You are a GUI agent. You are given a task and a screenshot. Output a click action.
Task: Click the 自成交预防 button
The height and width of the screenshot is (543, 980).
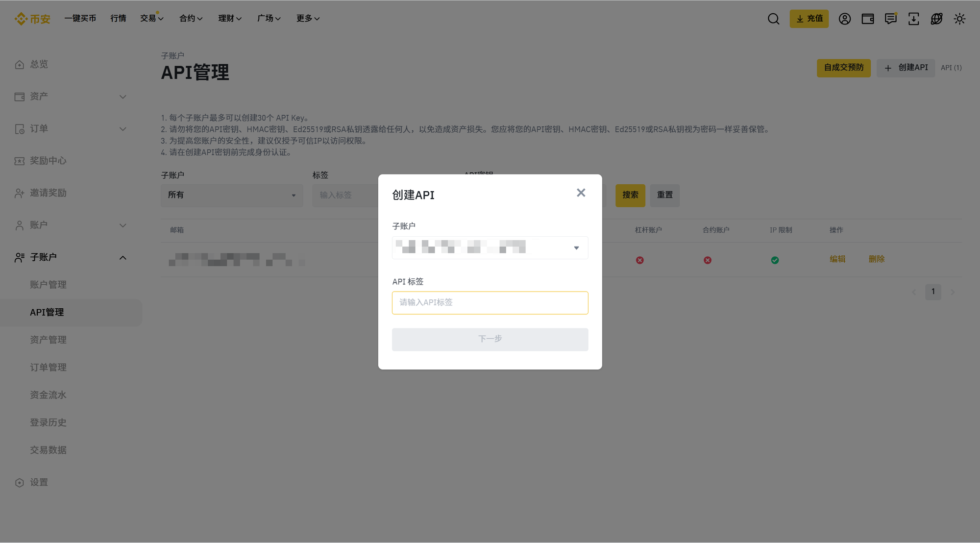pyautogui.click(x=843, y=68)
